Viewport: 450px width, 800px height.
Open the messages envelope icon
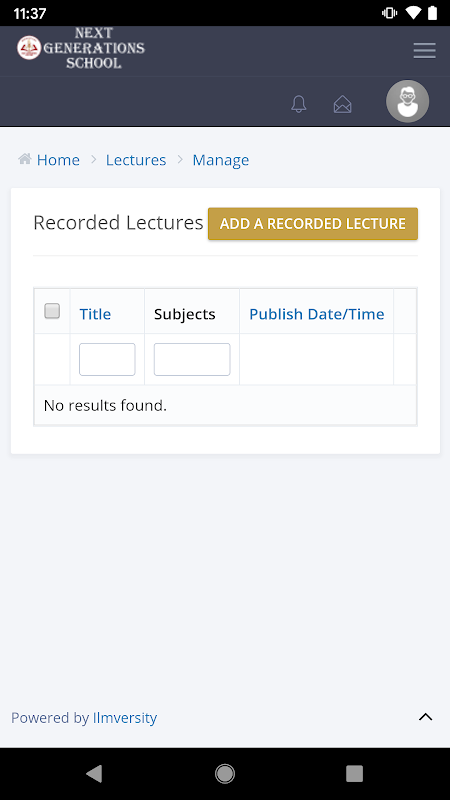coord(342,104)
